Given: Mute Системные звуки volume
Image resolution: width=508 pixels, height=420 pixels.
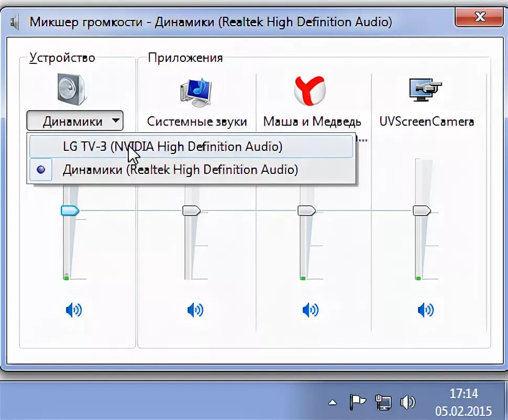Looking at the screenshot, I should [195, 310].
